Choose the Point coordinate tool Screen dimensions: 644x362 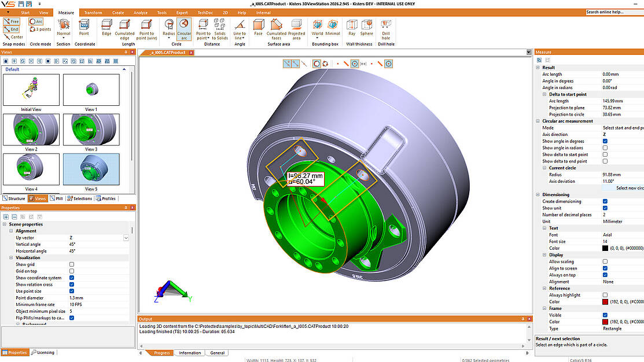coord(84,28)
